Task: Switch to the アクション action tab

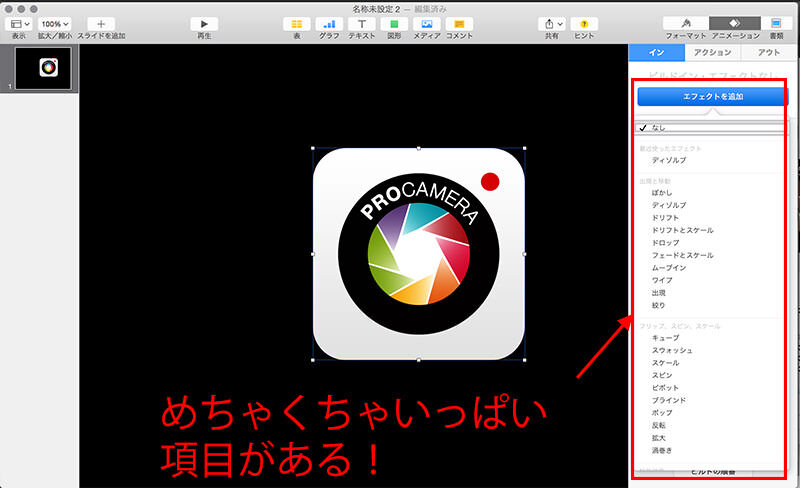Action: click(713, 53)
